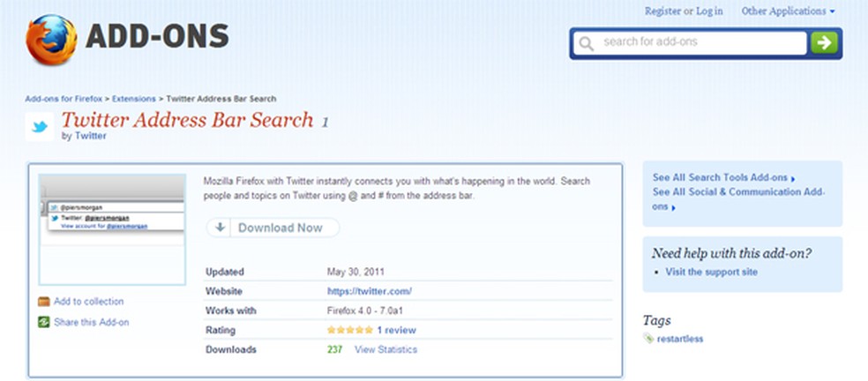Click Share this Add-on link
This screenshot has height=381, width=868.
pyautogui.click(x=92, y=322)
